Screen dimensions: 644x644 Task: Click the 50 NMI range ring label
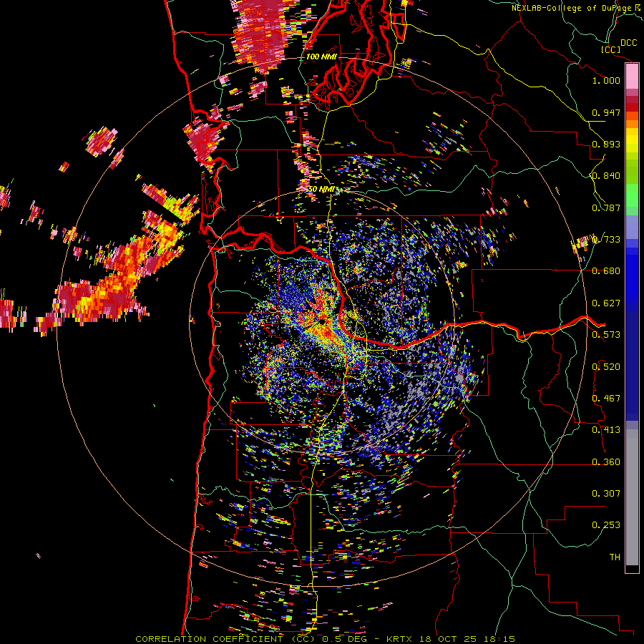coord(321,190)
